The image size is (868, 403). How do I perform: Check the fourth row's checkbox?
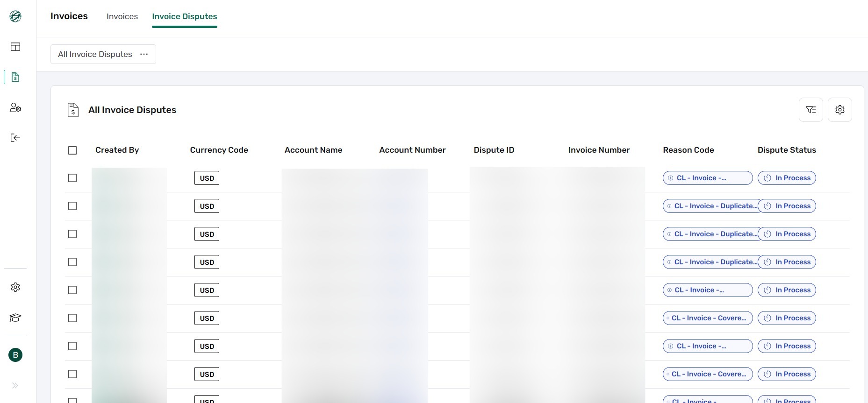[x=72, y=262]
